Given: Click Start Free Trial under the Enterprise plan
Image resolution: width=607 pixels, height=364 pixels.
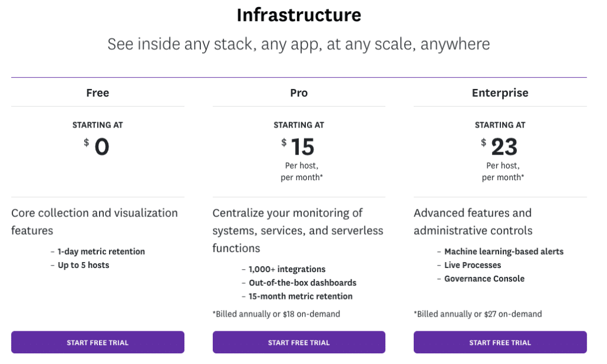Looking at the screenshot, I should tap(500, 342).
